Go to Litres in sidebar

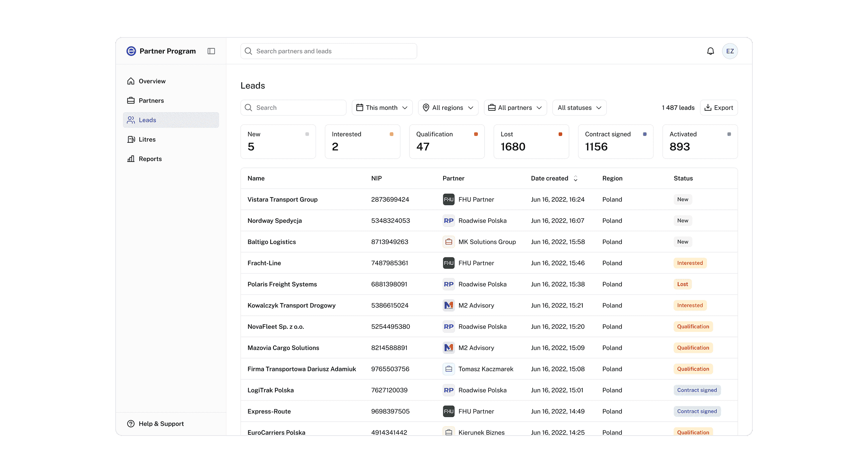coord(147,140)
